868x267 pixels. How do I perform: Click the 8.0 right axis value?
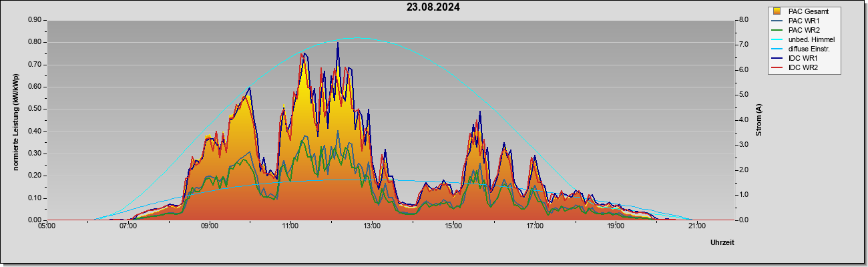(743, 20)
